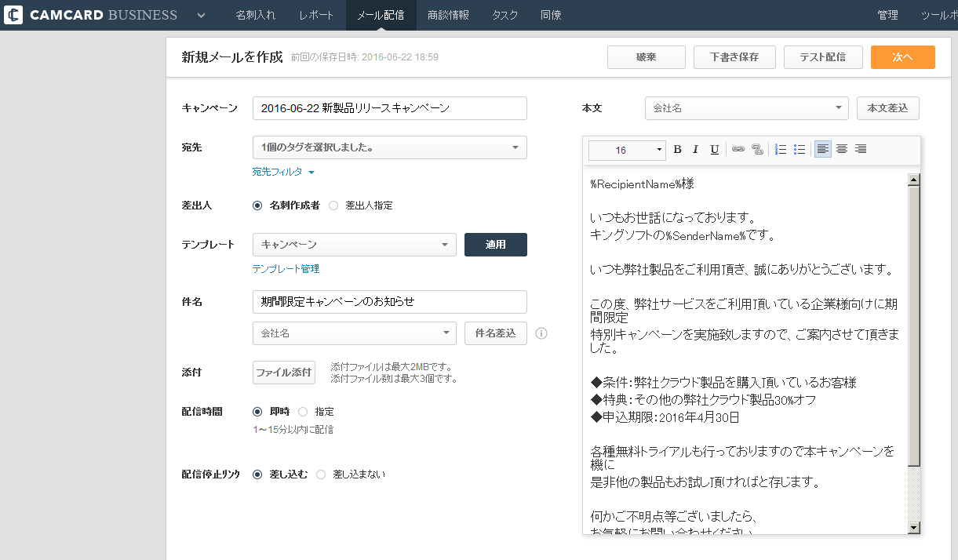Open the template dropdown showing キャンペーン

(x=354, y=245)
